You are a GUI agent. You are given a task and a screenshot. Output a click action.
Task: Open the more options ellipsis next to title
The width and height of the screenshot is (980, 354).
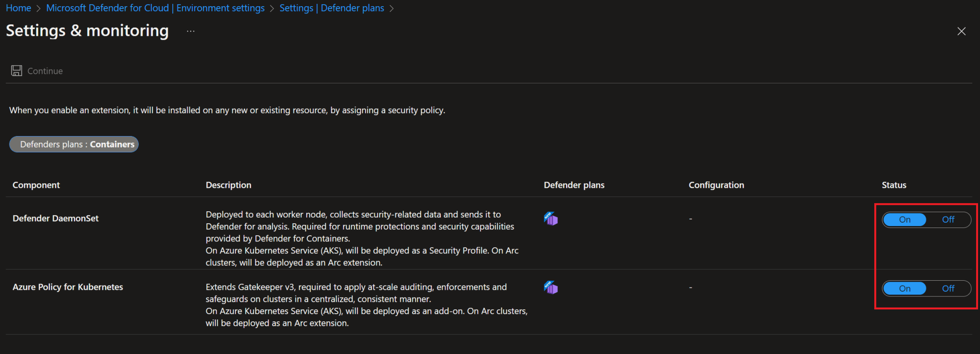(190, 31)
